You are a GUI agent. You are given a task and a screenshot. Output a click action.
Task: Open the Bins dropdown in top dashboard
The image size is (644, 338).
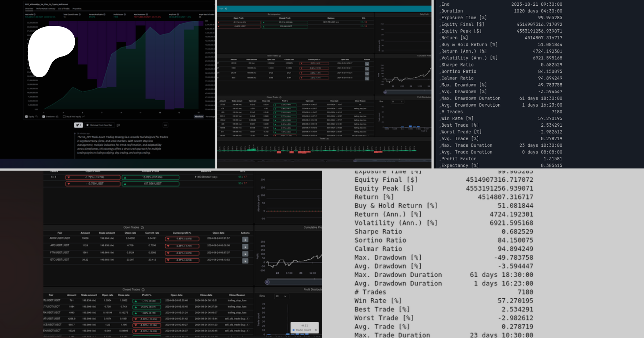click(397, 102)
